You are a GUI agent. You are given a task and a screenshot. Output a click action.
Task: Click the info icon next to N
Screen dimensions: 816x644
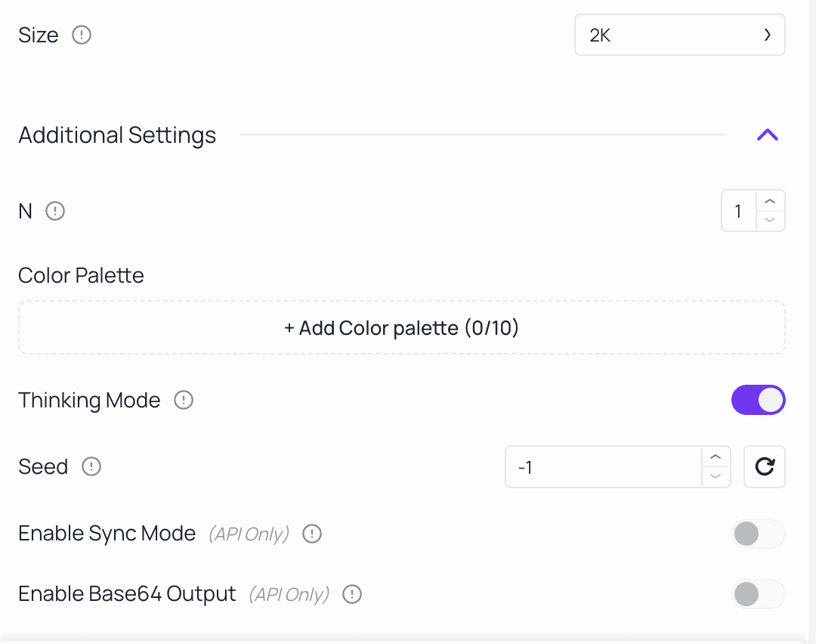tap(55, 211)
